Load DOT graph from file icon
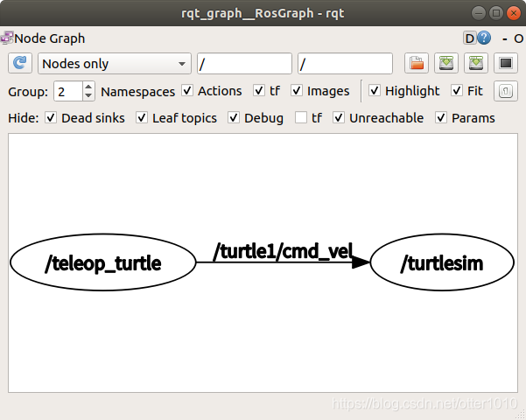Viewport: 526px width, 420px height. click(x=417, y=63)
